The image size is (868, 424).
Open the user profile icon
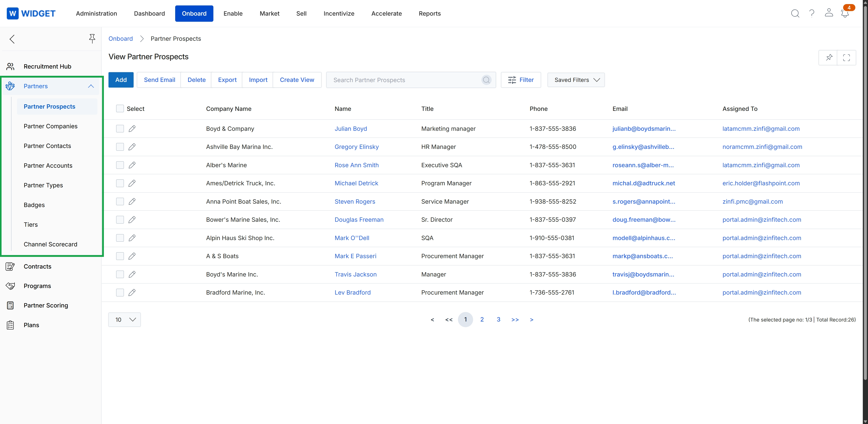point(829,13)
